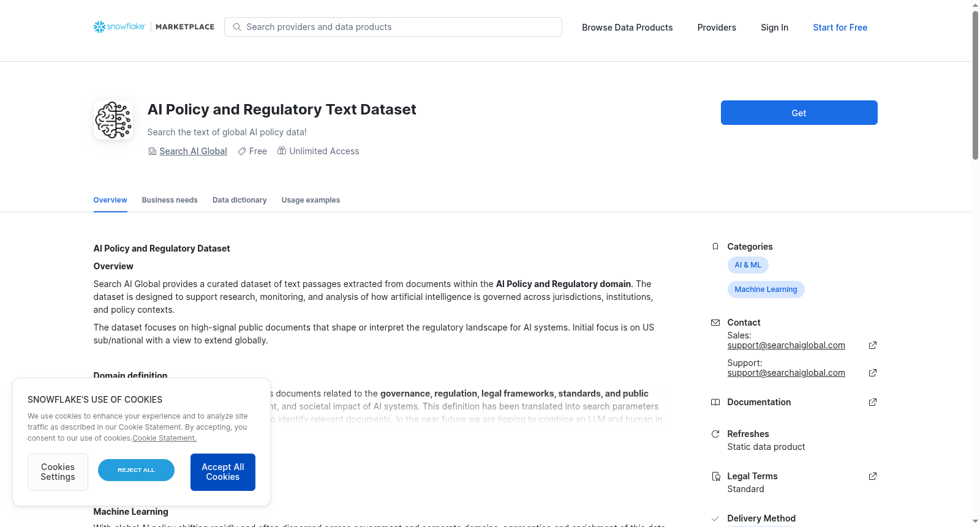This screenshot has width=980, height=527.
Task: Click the "Standard" legal terms value
Action: (x=745, y=489)
